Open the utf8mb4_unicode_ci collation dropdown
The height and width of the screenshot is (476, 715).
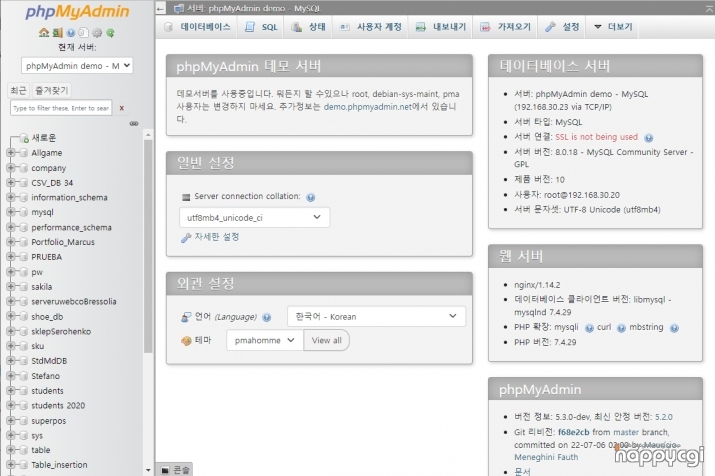pos(254,217)
